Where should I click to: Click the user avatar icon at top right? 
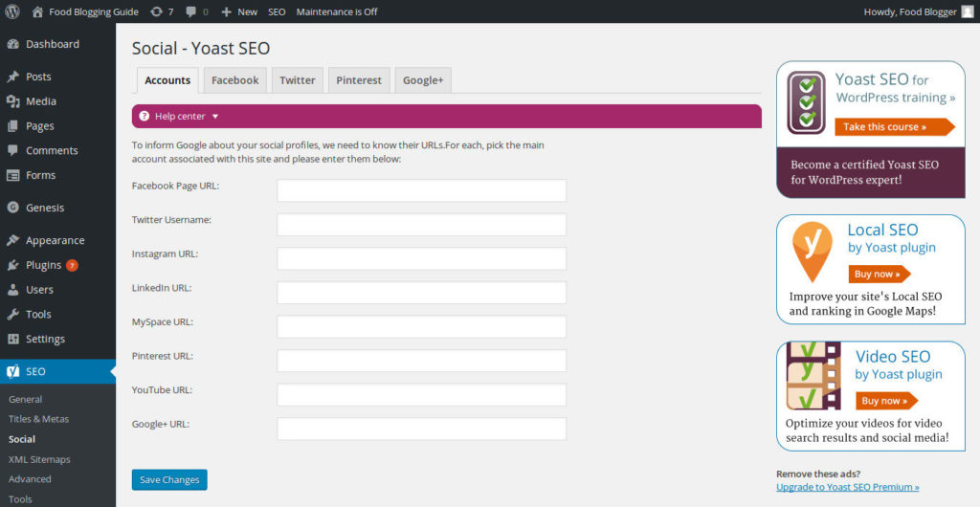coord(967,11)
